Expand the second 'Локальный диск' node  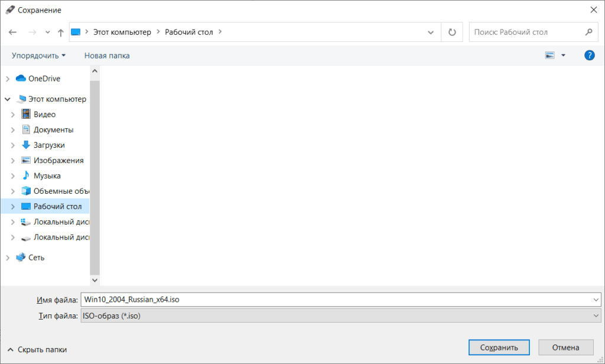[13, 238]
